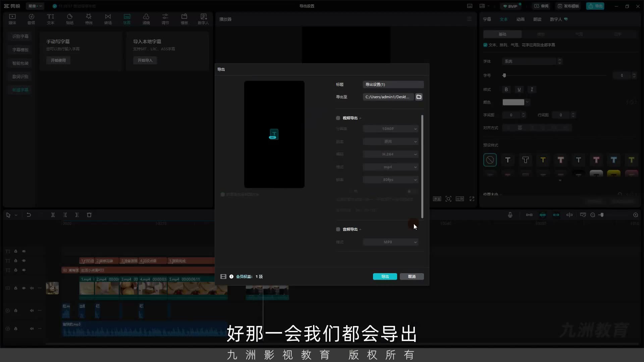Toggle apply-to-all-captions checkbox 文本、排列、气泡

click(x=485, y=45)
